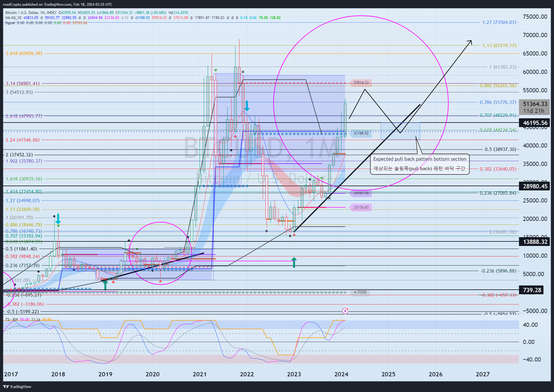Click the 43188.92 level tag

coord(361,133)
